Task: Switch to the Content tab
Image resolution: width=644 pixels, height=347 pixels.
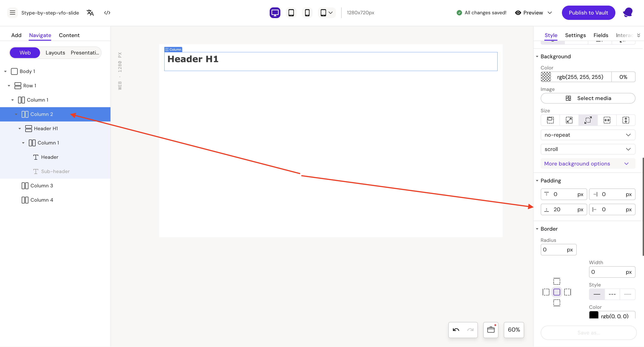Action: pyautogui.click(x=69, y=35)
